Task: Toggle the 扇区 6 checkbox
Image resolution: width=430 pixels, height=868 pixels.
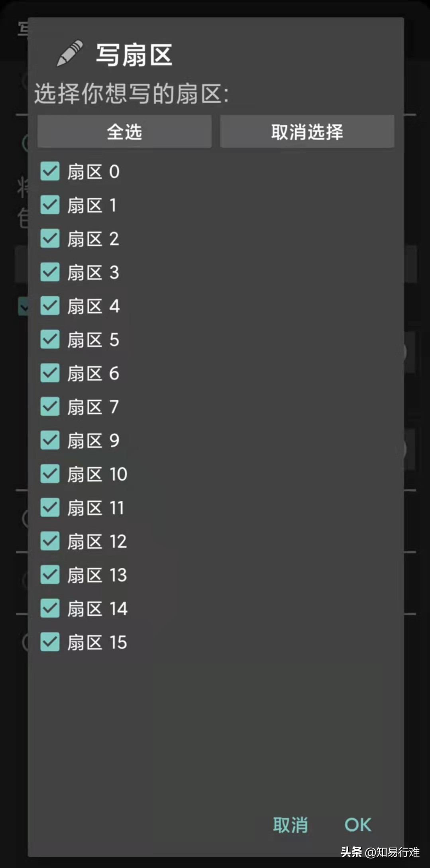Action: click(50, 373)
